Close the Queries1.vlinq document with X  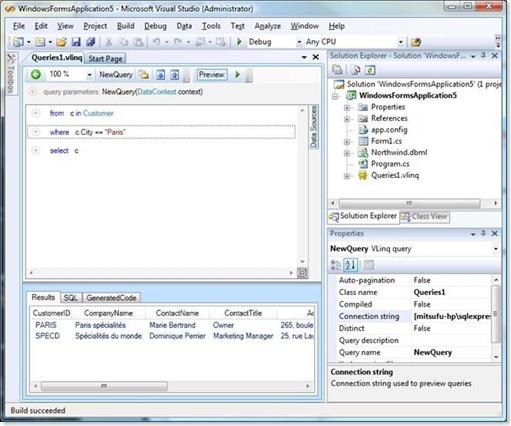(315, 57)
